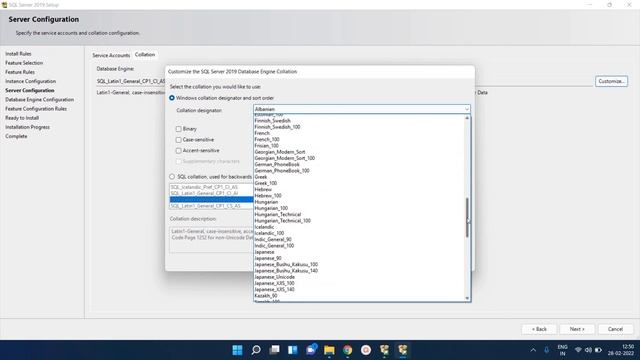Show hidden system tray icons chevron
This screenshot has width=640, height=360.
(x=533, y=350)
